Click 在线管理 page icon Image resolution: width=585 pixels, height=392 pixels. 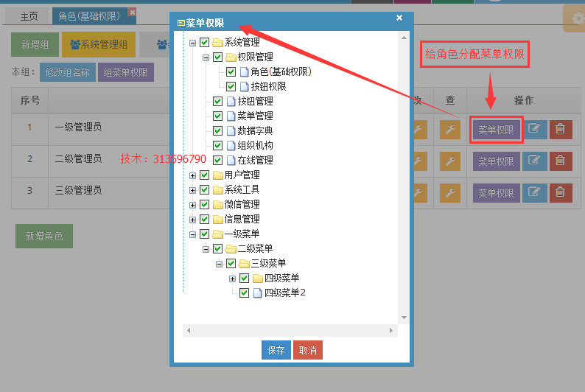[231, 161]
